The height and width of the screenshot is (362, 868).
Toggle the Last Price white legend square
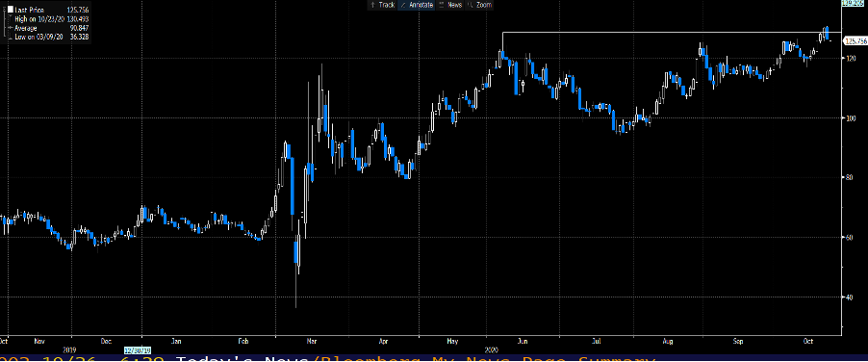[x=11, y=10]
